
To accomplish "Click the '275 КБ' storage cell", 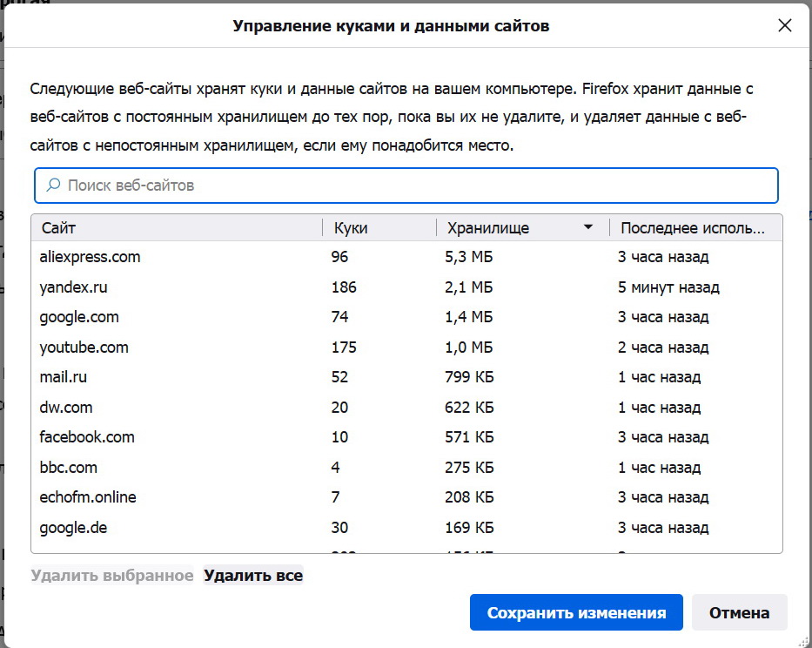I will click(x=469, y=467).
